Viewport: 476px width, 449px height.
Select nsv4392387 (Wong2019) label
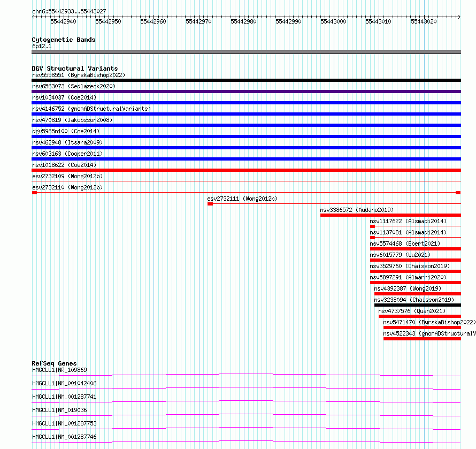408,288
